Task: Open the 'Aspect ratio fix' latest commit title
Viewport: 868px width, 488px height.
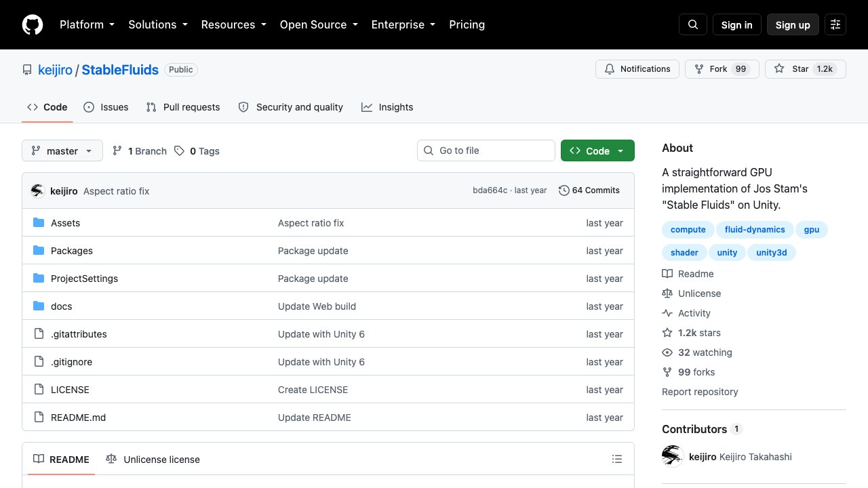Action: 116,191
